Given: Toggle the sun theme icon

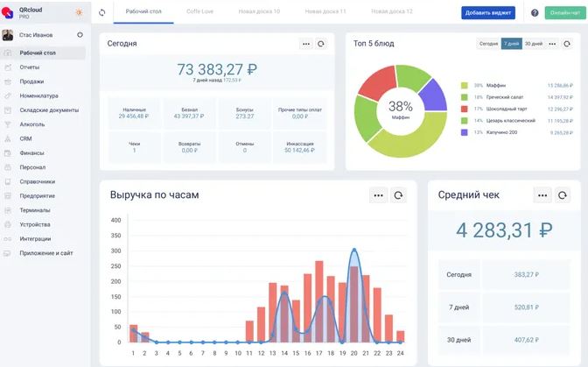Looking at the screenshot, I should (79, 12).
